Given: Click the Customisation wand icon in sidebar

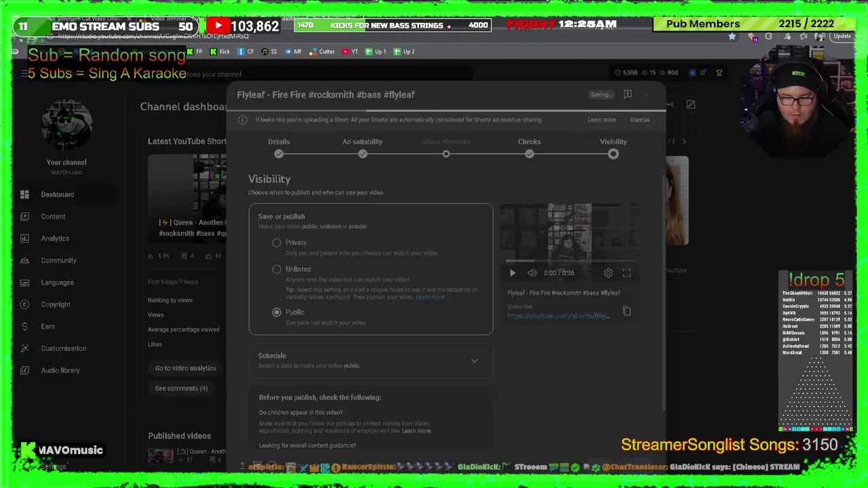Looking at the screenshot, I should [x=24, y=348].
